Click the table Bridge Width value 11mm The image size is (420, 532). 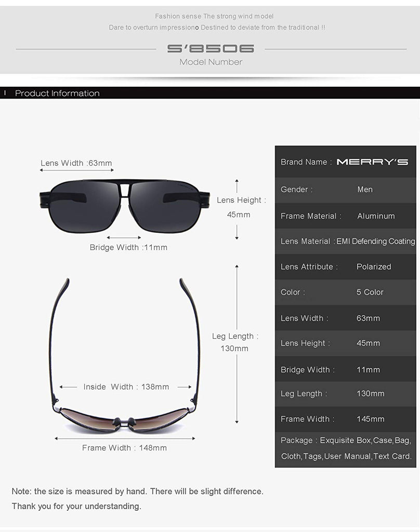tap(368, 369)
